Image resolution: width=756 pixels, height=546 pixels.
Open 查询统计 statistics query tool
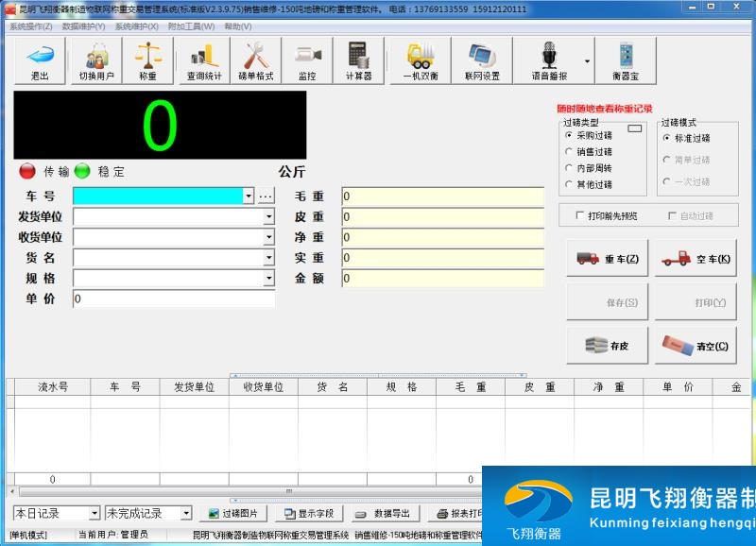click(205, 61)
